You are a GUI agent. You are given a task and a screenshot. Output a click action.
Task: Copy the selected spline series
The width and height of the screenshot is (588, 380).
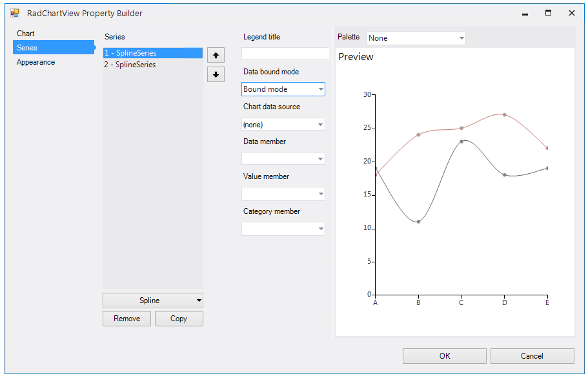(x=179, y=318)
